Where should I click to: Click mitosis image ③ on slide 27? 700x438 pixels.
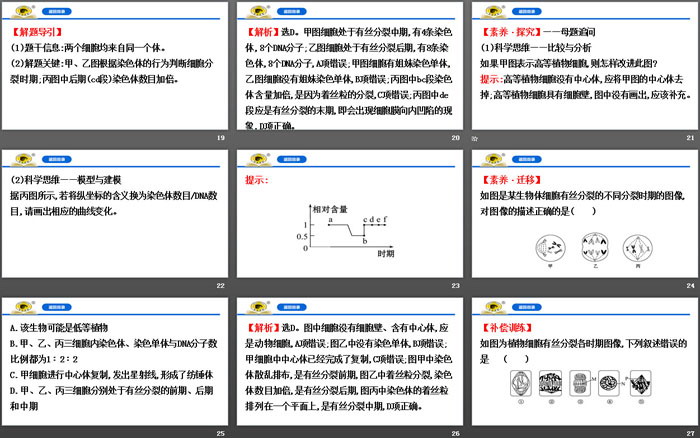click(580, 383)
